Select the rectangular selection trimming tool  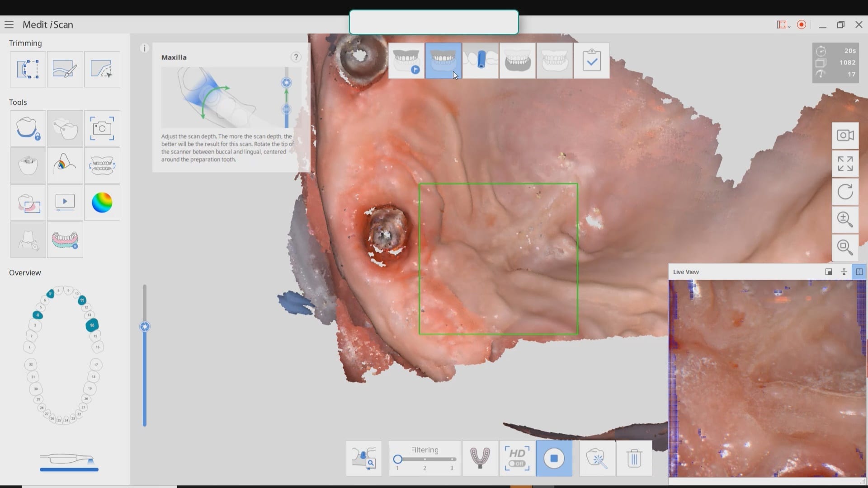pos(28,69)
